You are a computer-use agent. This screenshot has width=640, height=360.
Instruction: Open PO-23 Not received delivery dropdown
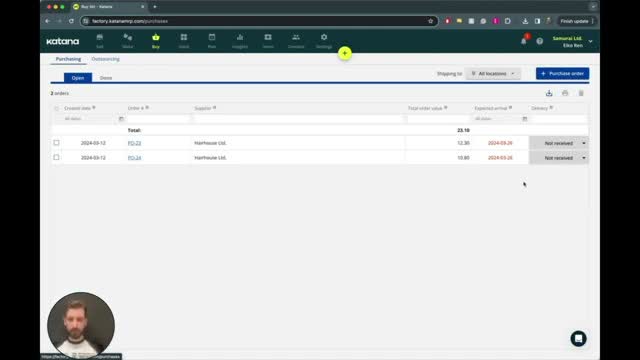pos(559,143)
